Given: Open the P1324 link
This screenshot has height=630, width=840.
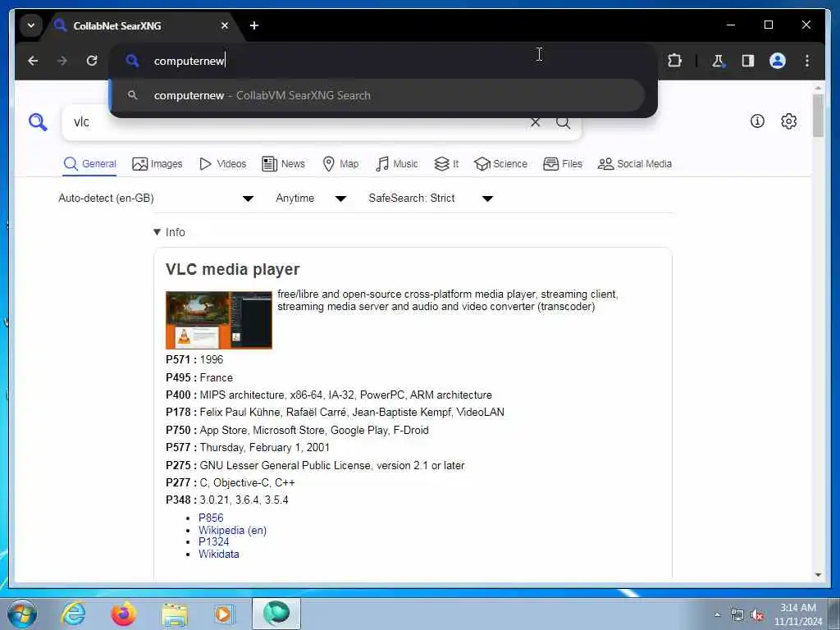Looking at the screenshot, I should tap(213, 541).
